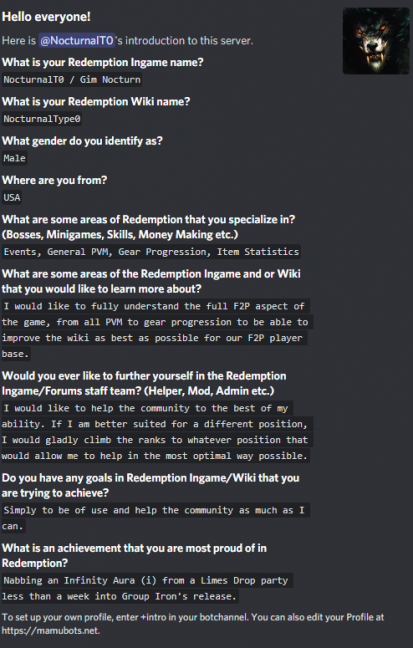Select the Infinity Aura (i) achievement answer
Viewport: 413px width, 648px height.
coord(147,588)
